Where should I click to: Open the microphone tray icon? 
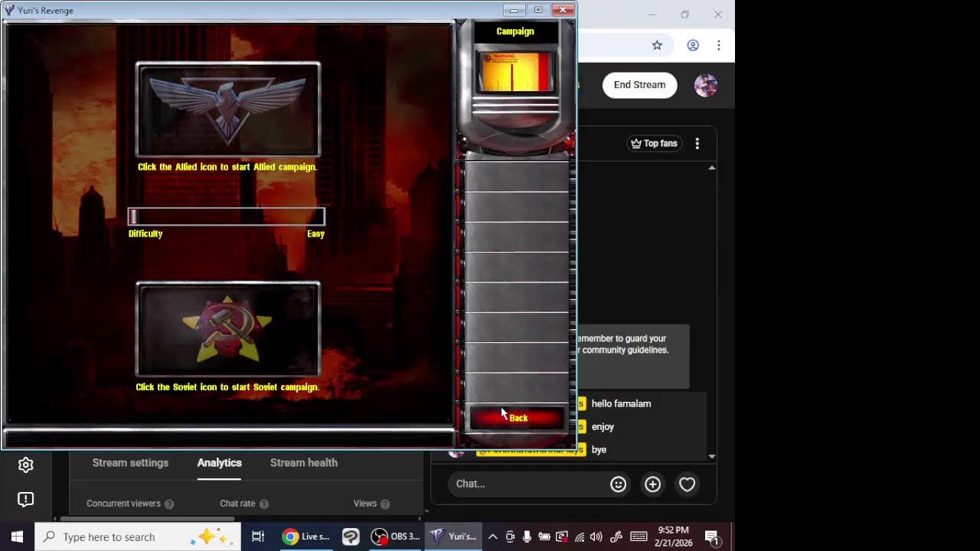click(527, 536)
